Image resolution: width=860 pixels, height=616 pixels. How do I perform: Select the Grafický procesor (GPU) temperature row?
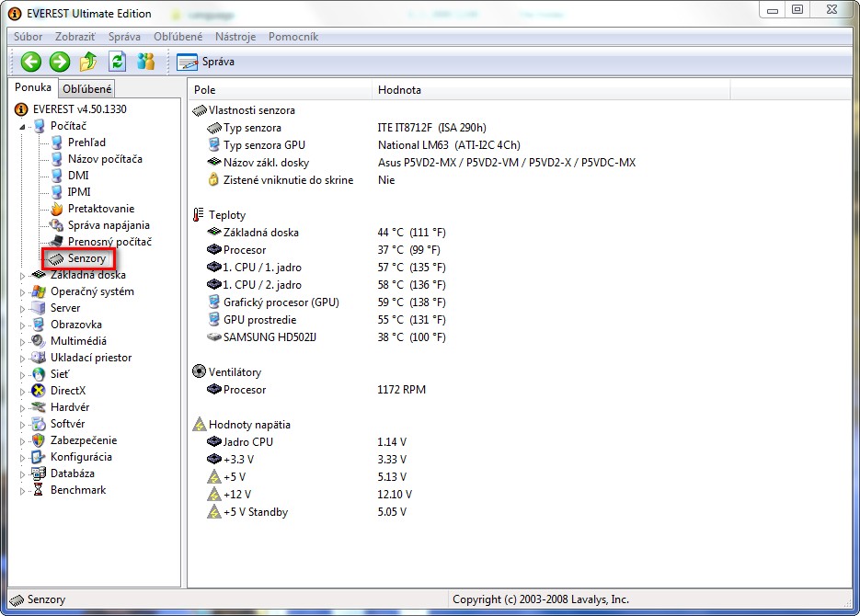coord(281,302)
